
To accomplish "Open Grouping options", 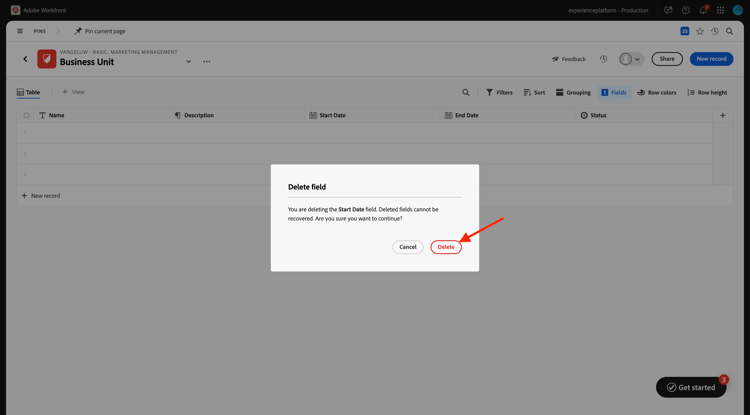I will 573,92.
